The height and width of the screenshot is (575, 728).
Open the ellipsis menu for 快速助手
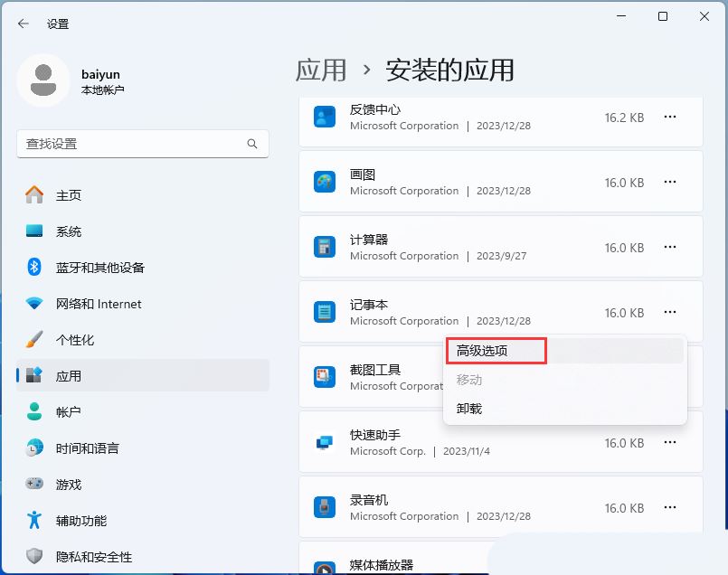tap(670, 443)
